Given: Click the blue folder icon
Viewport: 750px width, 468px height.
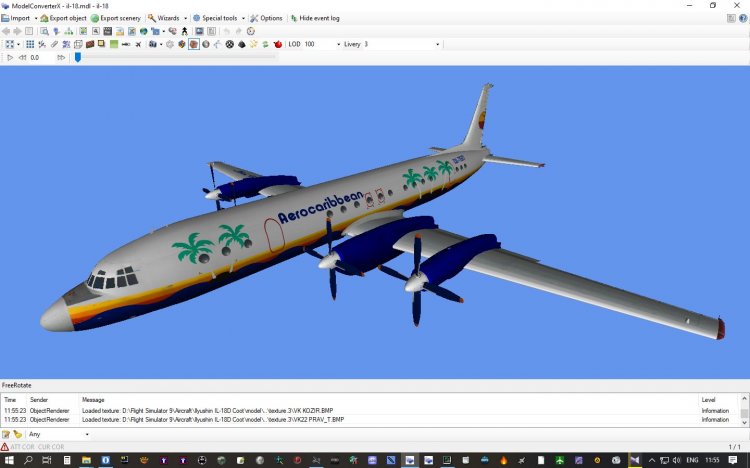Looking at the screenshot, I should [x=155, y=31].
